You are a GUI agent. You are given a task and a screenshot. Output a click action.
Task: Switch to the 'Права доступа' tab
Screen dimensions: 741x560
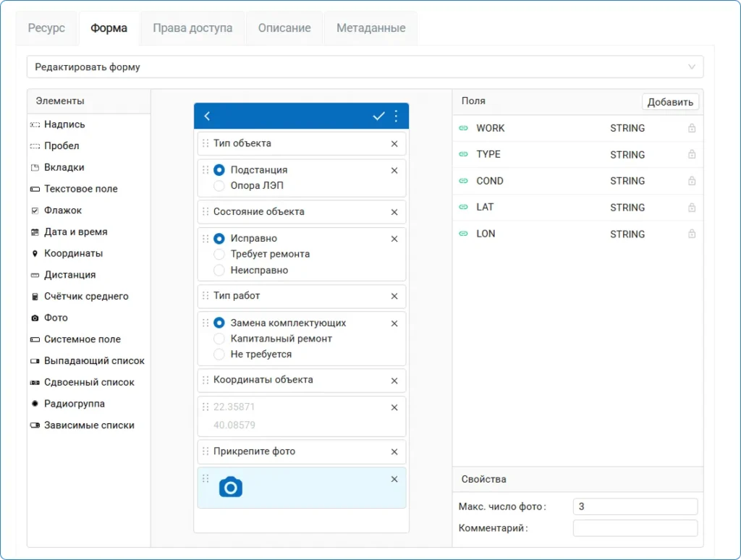click(192, 28)
